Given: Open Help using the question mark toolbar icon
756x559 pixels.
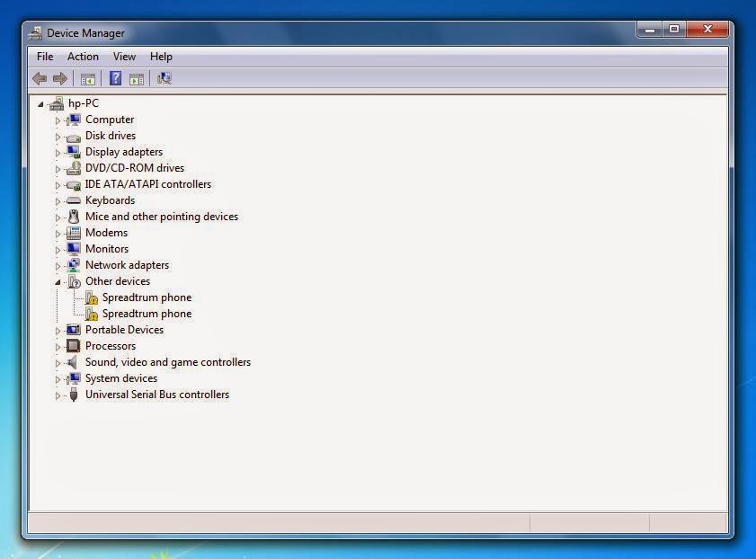Looking at the screenshot, I should coord(114,78).
